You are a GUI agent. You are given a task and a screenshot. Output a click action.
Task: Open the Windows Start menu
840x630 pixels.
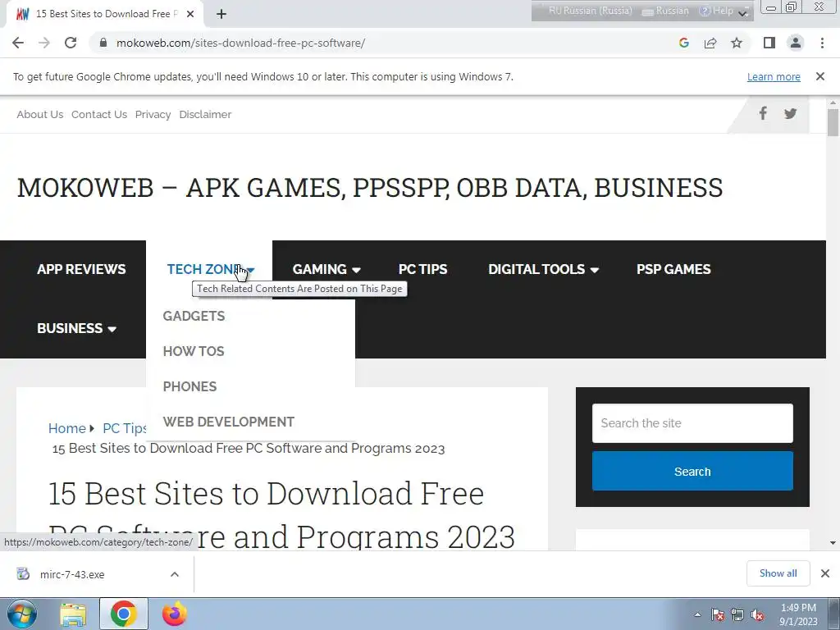tap(22, 614)
